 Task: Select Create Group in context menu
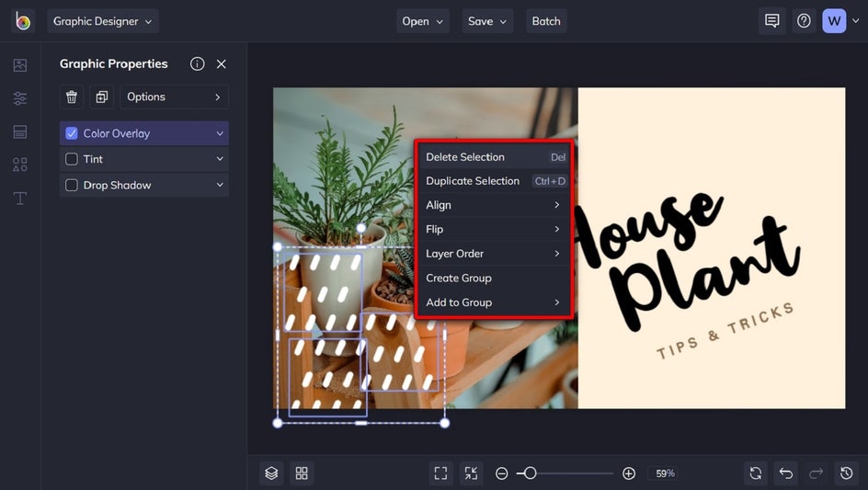[459, 278]
